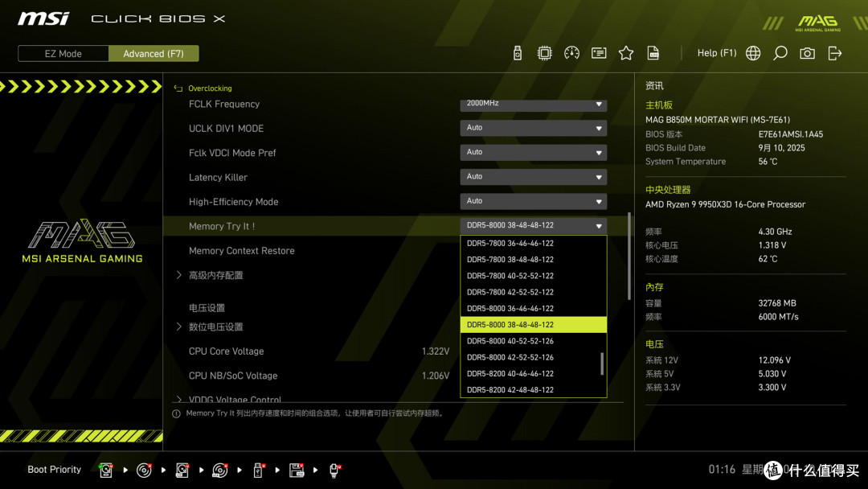868x489 pixels.
Task: Click the hardware monitor card icon
Action: point(599,53)
